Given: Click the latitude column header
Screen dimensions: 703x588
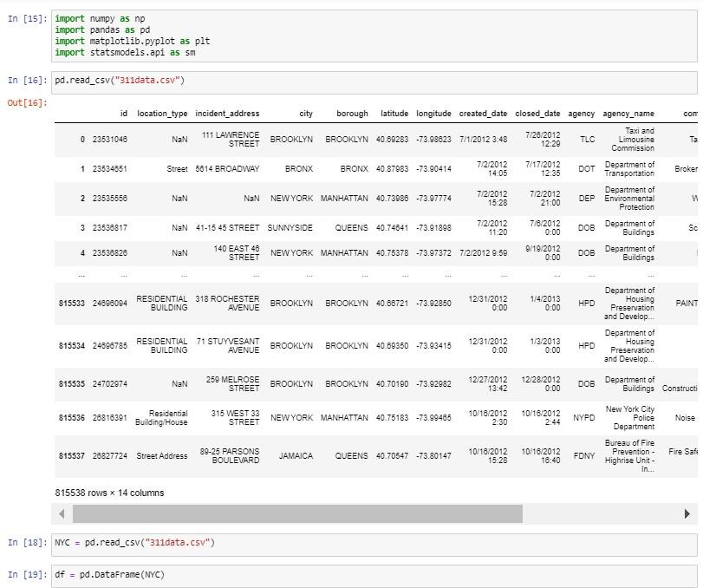Looking at the screenshot, I should 394,113.
